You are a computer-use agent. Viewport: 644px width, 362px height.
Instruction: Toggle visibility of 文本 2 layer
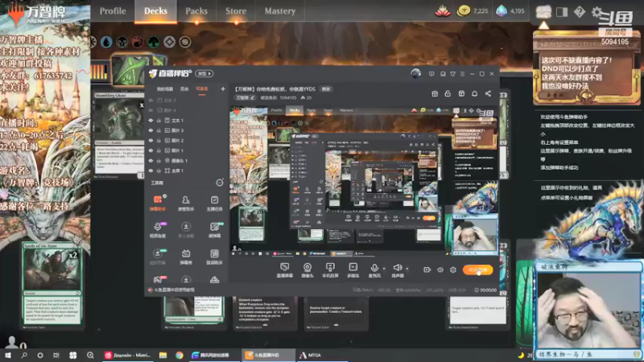click(x=151, y=100)
